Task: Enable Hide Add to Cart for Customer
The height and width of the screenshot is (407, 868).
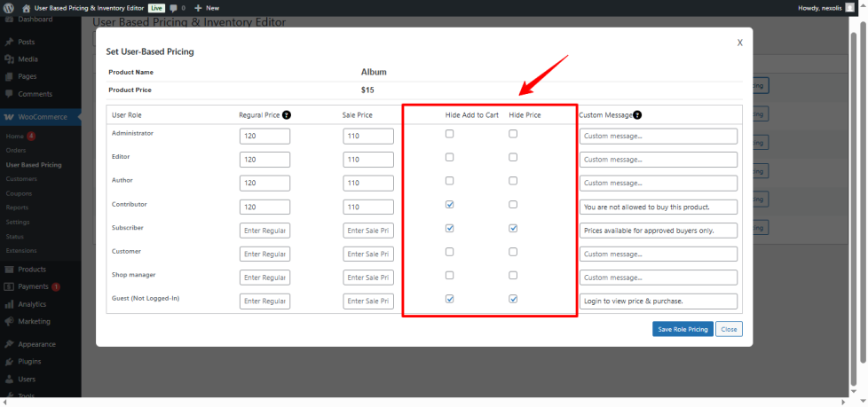Action: pos(449,252)
